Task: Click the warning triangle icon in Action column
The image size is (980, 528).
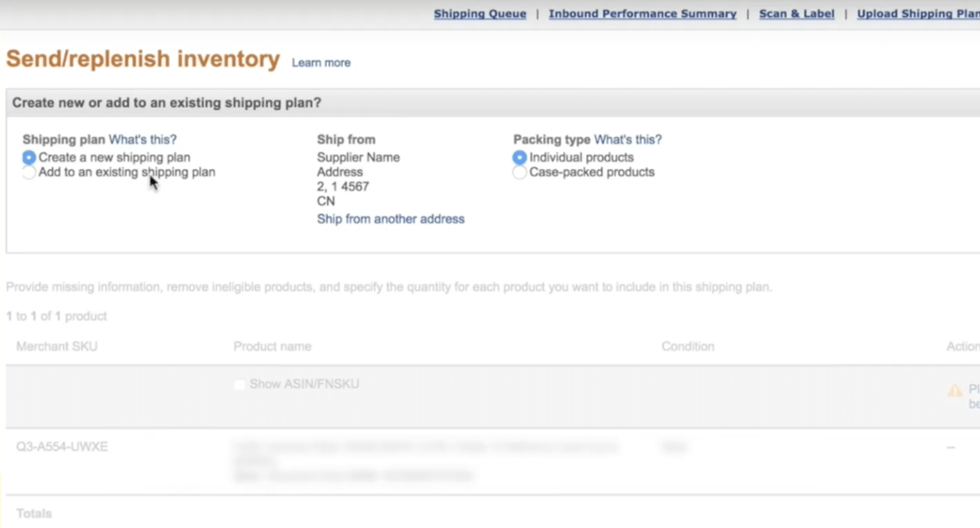Action: click(955, 391)
